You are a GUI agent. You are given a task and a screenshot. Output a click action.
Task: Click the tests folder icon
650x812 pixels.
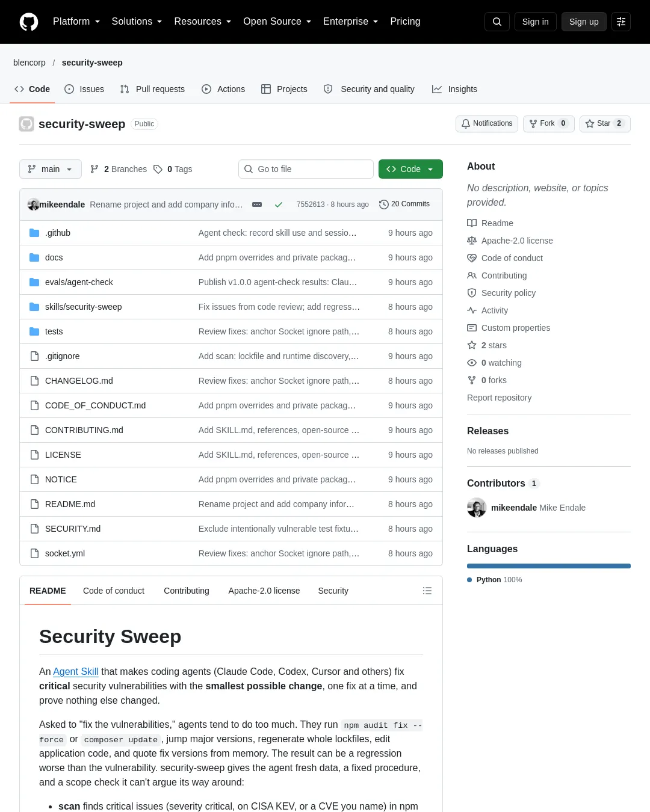(x=34, y=331)
